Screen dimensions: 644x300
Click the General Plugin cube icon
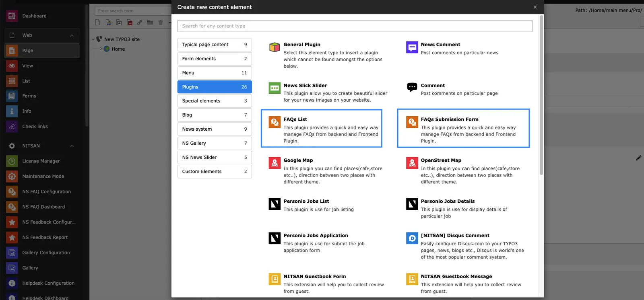tap(275, 47)
